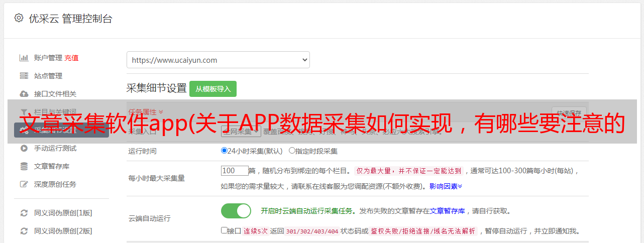Viewport: 644px width, 243px height.
Task: Open 深度原创任务 via its edit icon
Action: tap(24, 184)
